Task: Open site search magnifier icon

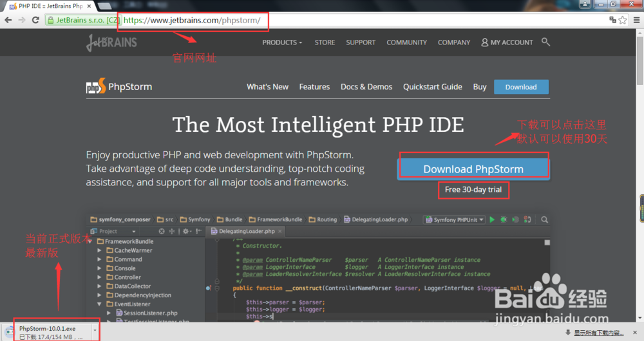Action: (545, 42)
